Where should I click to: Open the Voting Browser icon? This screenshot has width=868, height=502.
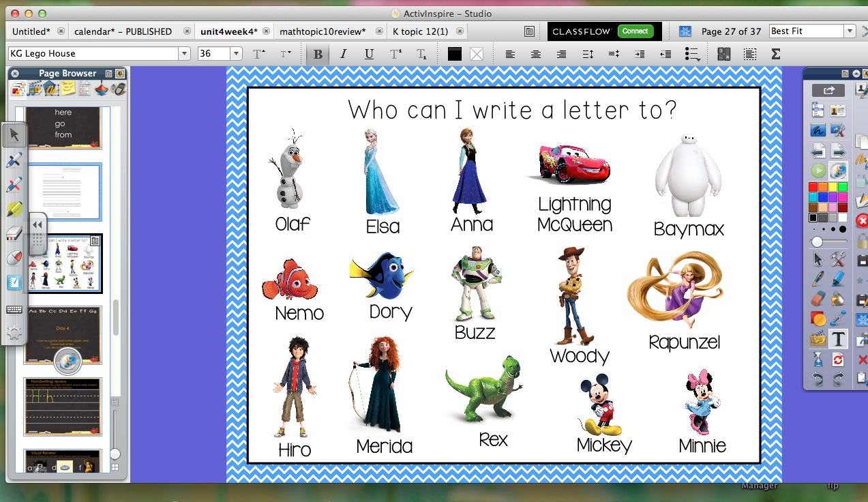tap(119, 88)
